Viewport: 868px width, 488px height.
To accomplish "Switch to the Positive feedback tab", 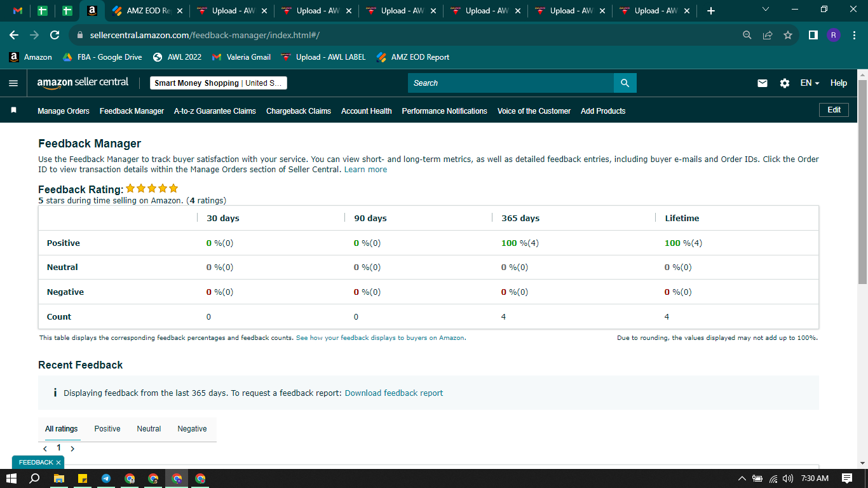I will click(107, 429).
